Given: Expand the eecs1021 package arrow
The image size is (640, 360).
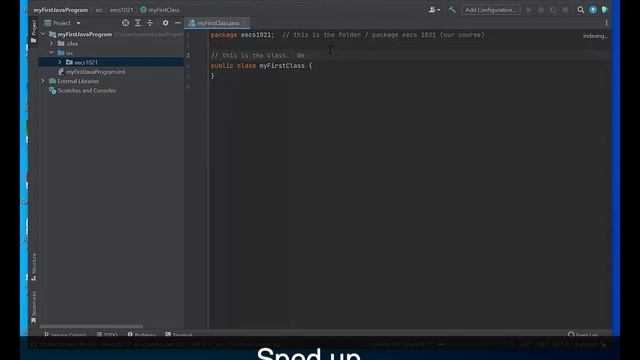Looking at the screenshot, I should pyautogui.click(x=60, y=62).
